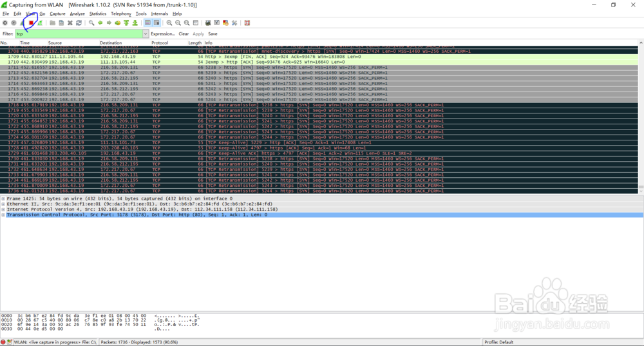The height and width of the screenshot is (346, 644).
Task: Close this capture file icon
Action: (70, 23)
